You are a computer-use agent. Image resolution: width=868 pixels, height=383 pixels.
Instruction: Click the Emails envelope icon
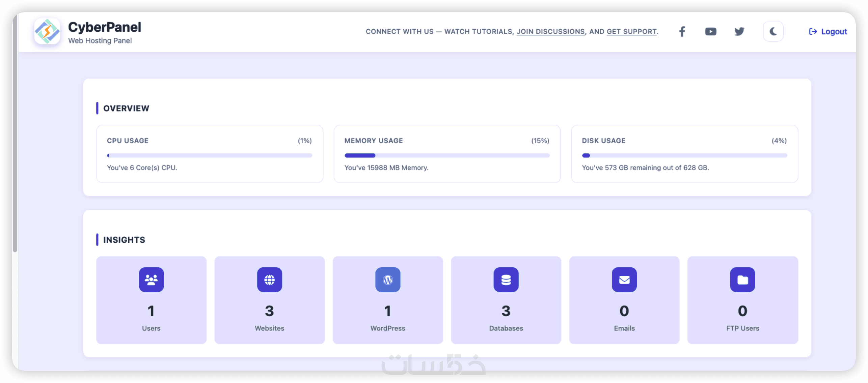[x=624, y=279]
